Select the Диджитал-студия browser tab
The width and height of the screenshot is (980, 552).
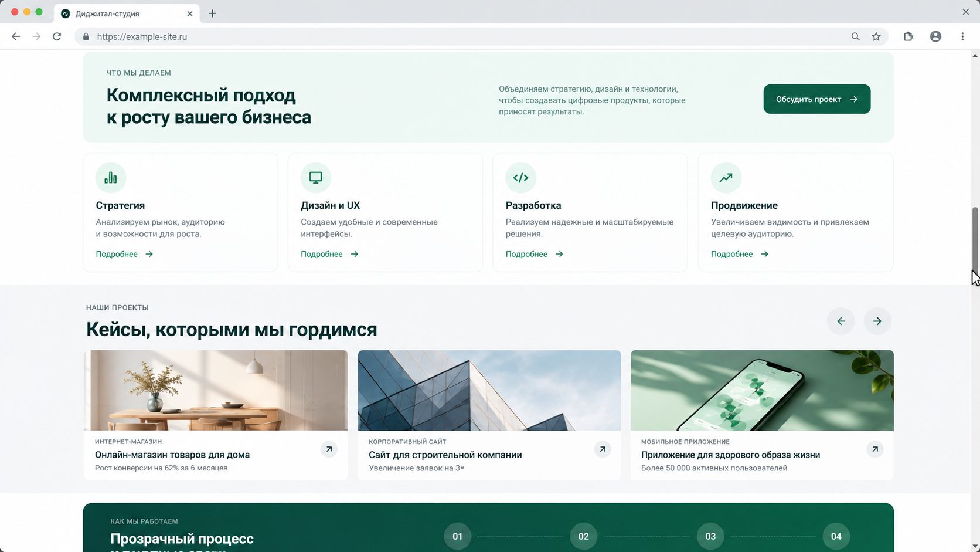click(127, 13)
